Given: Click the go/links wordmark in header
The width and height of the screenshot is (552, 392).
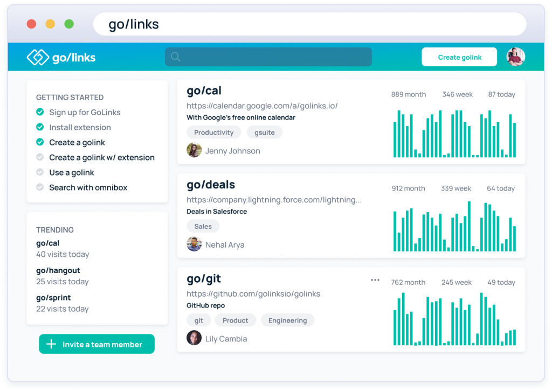Looking at the screenshot, I should (x=74, y=58).
